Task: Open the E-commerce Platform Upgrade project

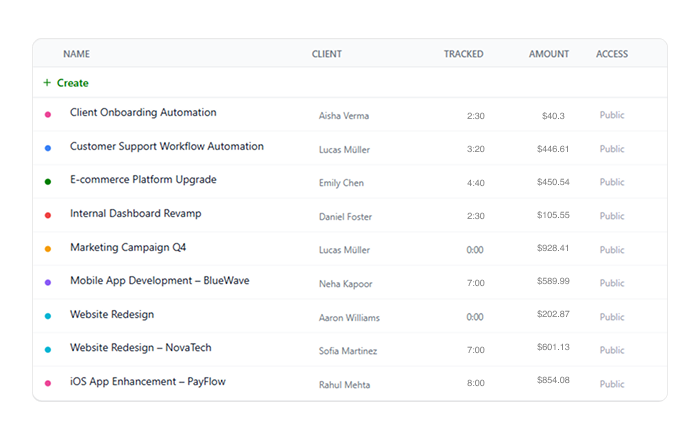Action: tap(143, 180)
